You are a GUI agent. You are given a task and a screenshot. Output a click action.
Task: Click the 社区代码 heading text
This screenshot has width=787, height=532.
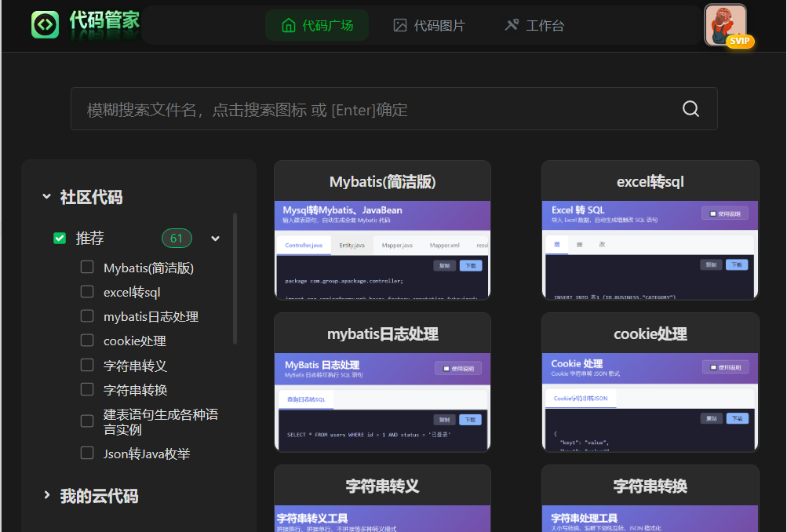[x=91, y=197]
